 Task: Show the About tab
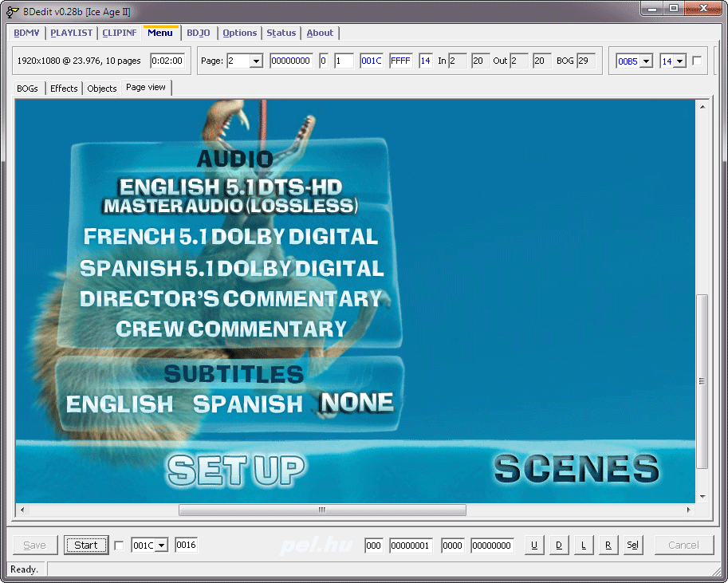[x=320, y=33]
